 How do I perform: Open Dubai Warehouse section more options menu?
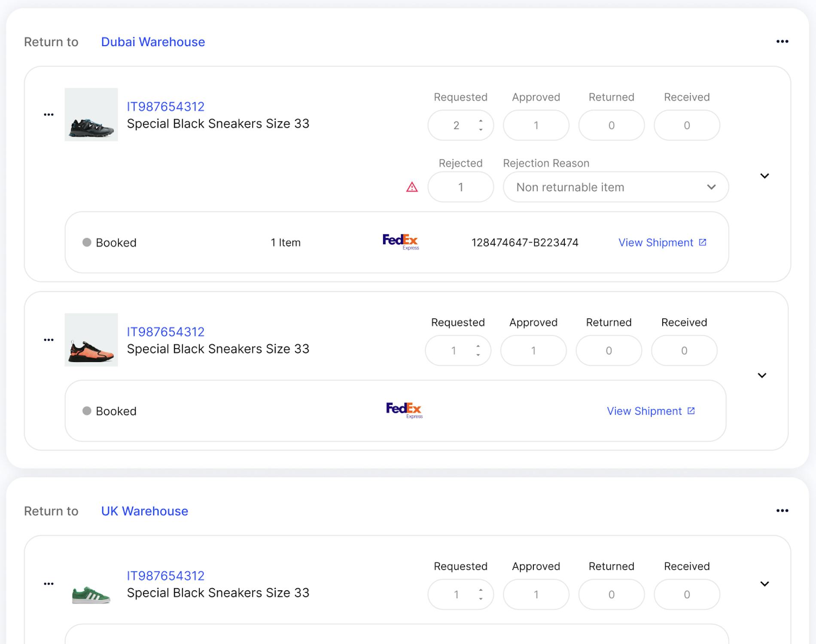[x=782, y=42]
